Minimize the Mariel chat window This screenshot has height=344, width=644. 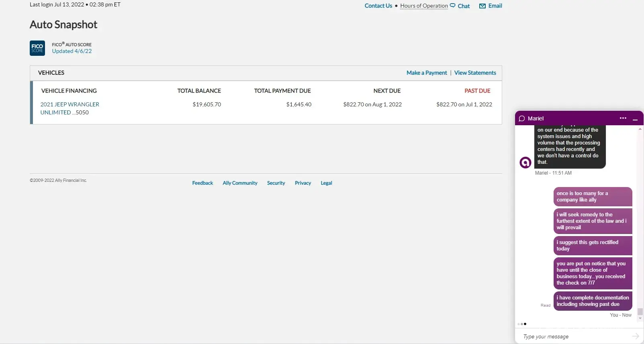click(x=635, y=119)
